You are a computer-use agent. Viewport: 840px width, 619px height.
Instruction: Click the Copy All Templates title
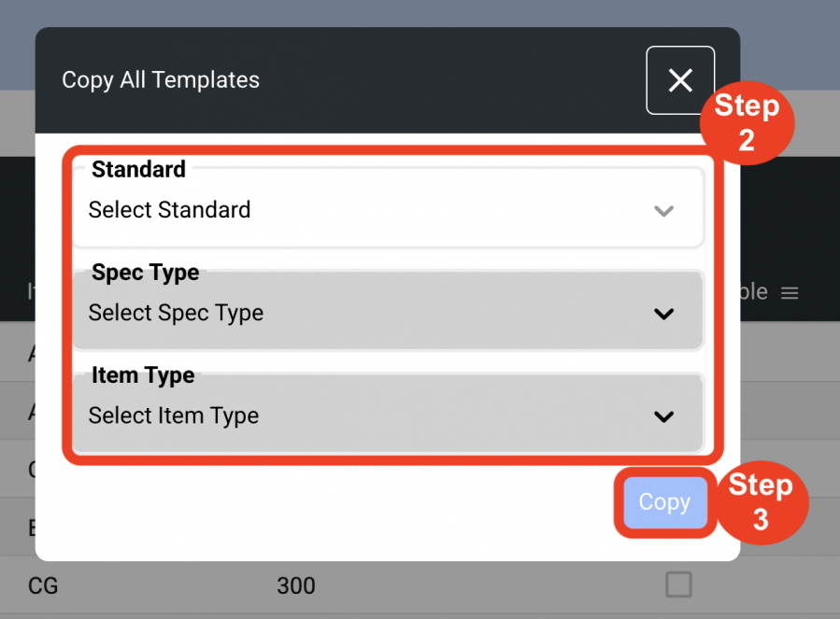pos(160,79)
